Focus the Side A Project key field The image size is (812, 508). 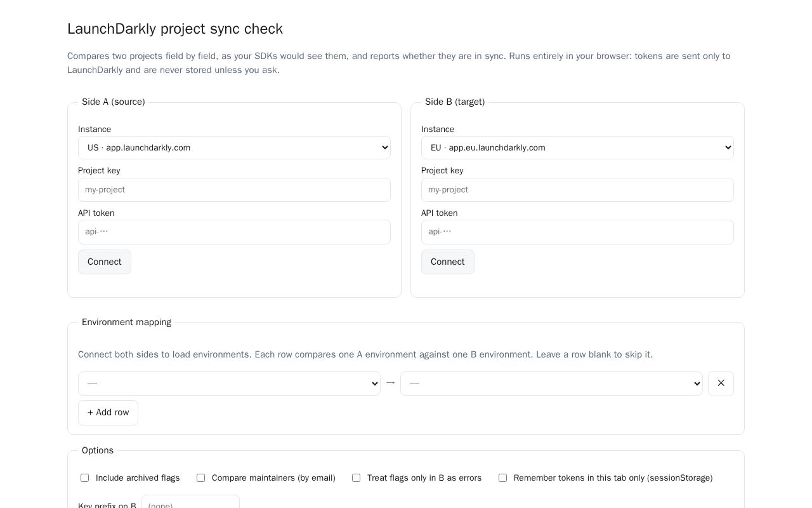click(x=234, y=190)
